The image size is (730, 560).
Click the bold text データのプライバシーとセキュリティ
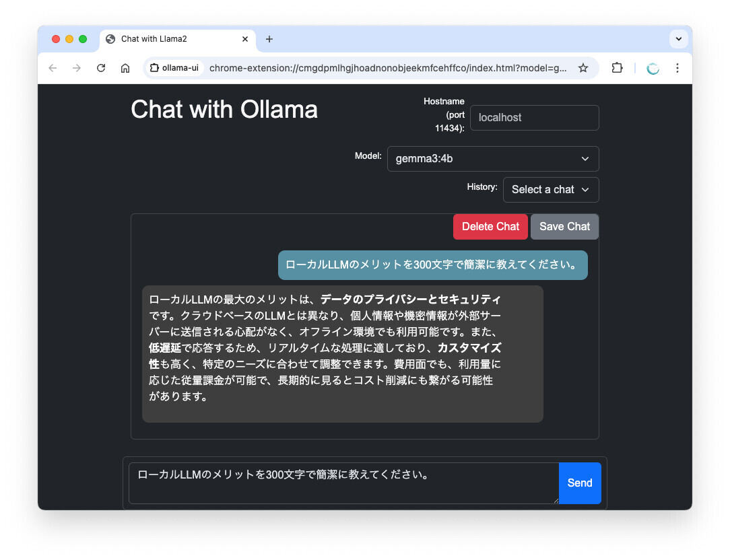pyautogui.click(x=411, y=300)
